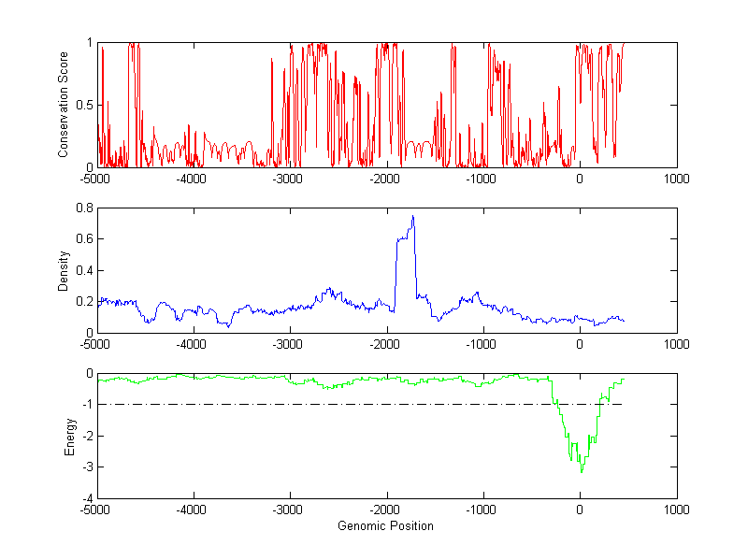This screenshot has width=748, height=560.
Task: Click the 'Conservation Score' y-axis label
Action: (x=63, y=105)
